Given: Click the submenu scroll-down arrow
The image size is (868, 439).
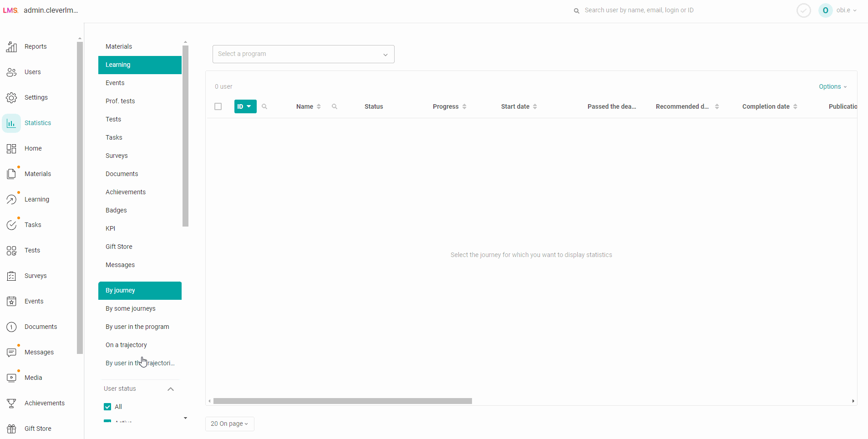Looking at the screenshot, I should point(185,418).
